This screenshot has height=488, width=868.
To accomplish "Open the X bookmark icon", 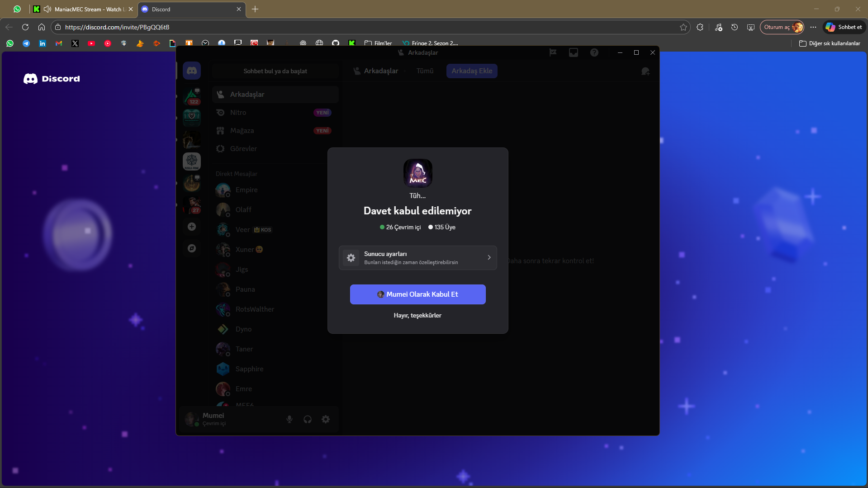I will click(x=75, y=43).
